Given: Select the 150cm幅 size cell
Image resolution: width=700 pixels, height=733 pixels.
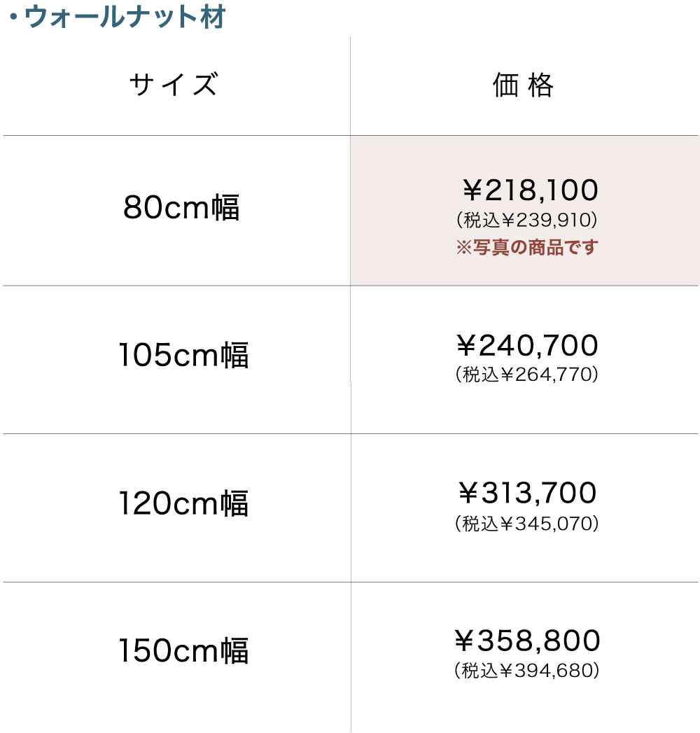Looking at the screenshot, I should [x=183, y=651].
